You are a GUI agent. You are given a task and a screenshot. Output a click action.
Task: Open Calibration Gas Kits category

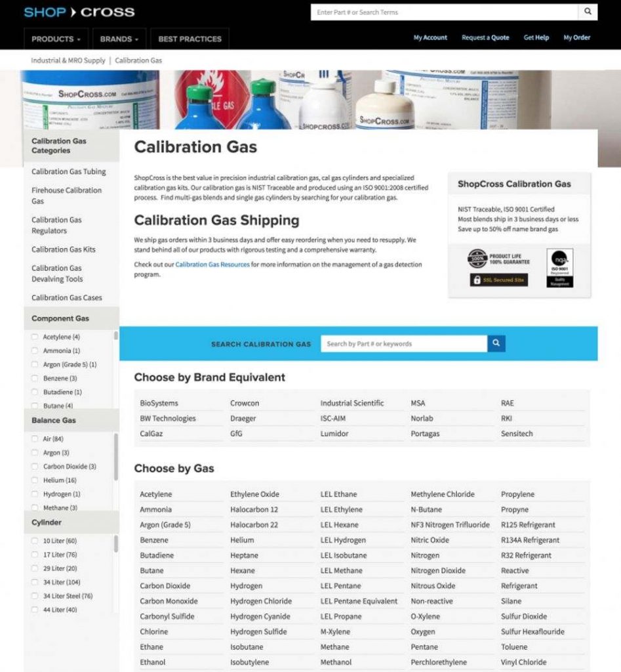tap(64, 249)
